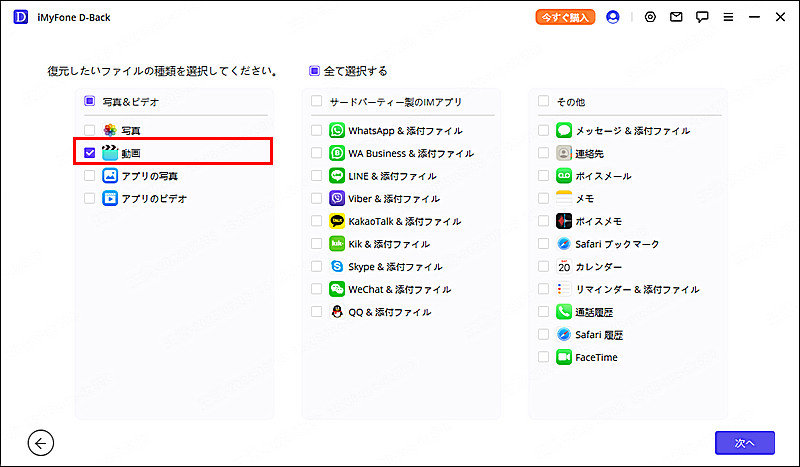
Task: Click the Viber app icon
Action: coord(337,198)
